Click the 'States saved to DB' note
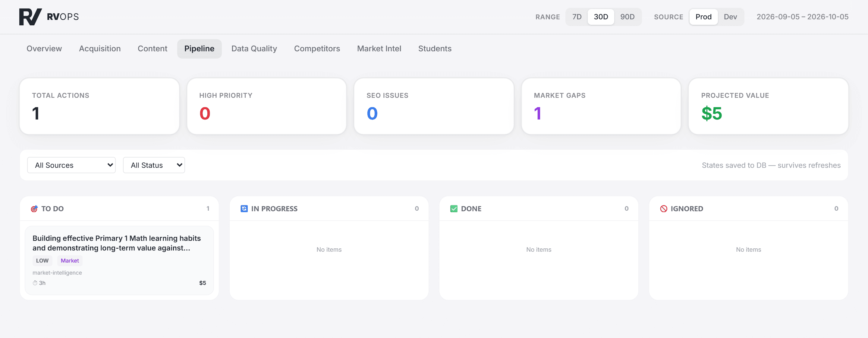The height and width of the screenshot is (338, 868). [x=771, y=165]
